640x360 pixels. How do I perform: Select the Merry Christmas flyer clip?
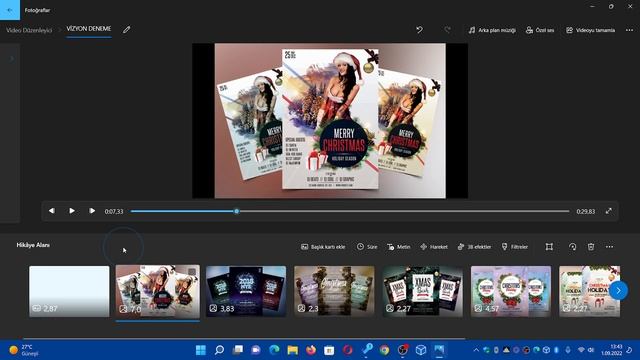158,291
